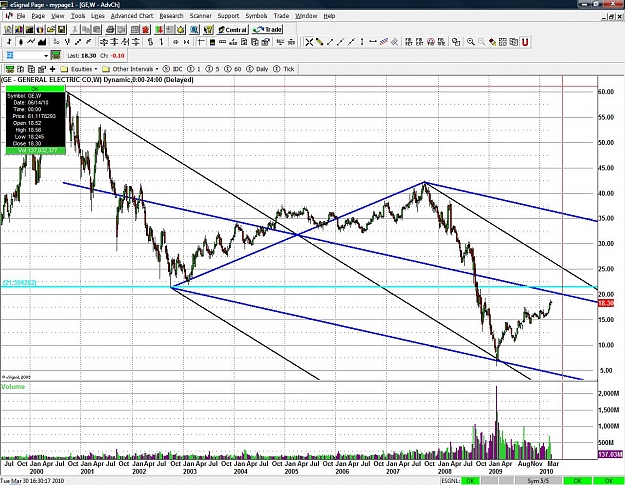Image resolution: width=625 pixels, height=485 pixels.
Task: Switch to line chart type
Action: point(31,42)
